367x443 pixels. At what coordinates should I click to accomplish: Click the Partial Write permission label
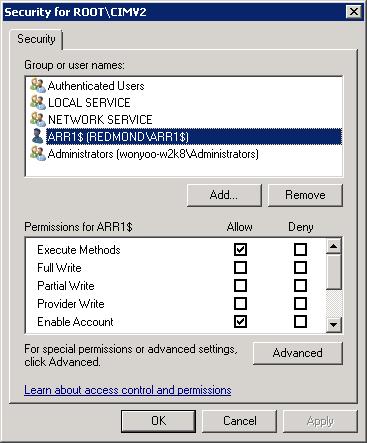tap(66, 286)
